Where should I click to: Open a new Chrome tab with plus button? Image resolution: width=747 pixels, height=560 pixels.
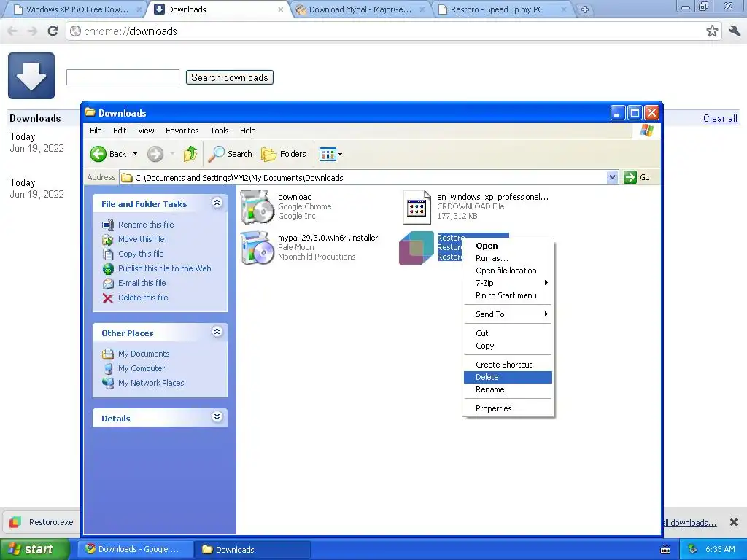coord(585,9)
